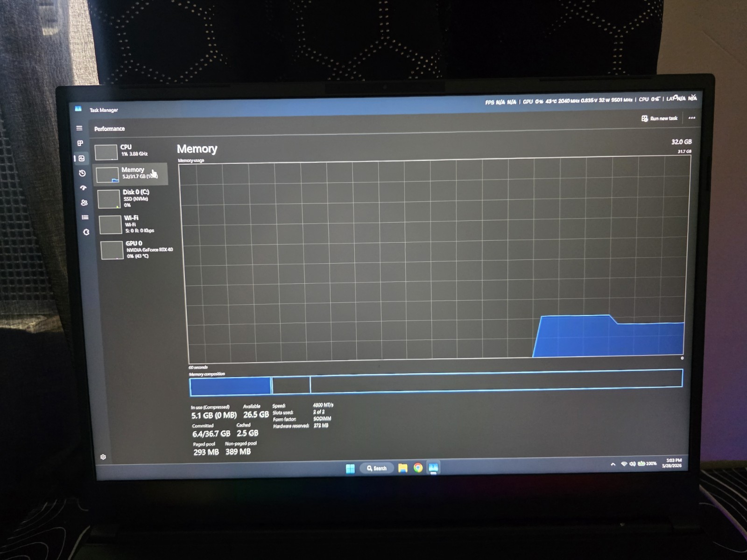
Task: Open Task Manager settings gear
Action: 103,457
